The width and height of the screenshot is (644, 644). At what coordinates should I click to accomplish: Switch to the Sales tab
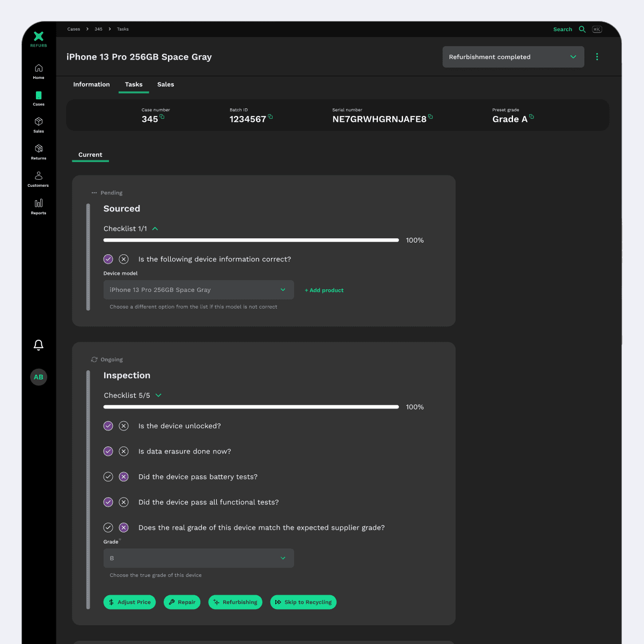pos(166,85)
